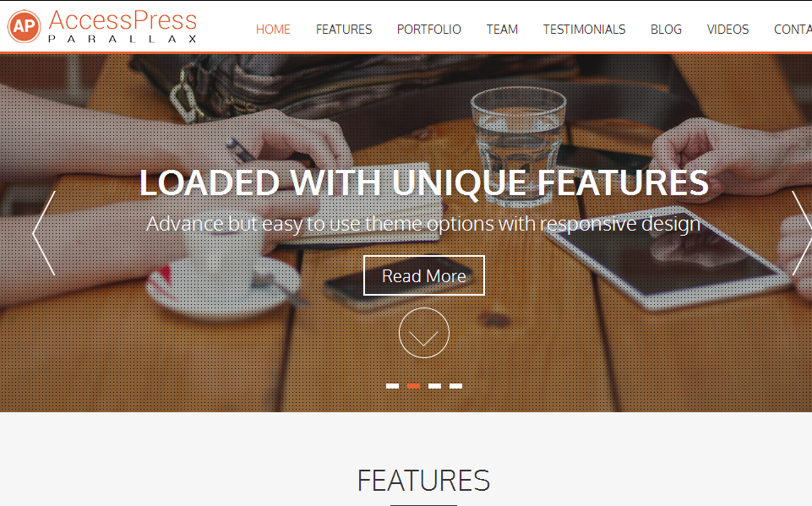Viewport: 812px width, 506px height.
Task: Open the BLOG menu link
Action: pos(666,30)
